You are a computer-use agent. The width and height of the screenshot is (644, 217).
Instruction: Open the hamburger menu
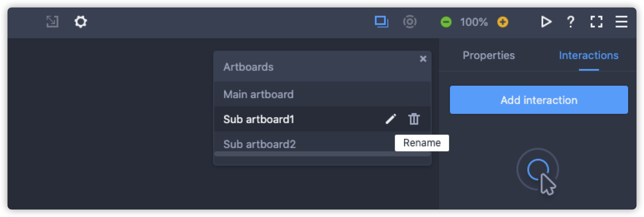coord(622,22)
